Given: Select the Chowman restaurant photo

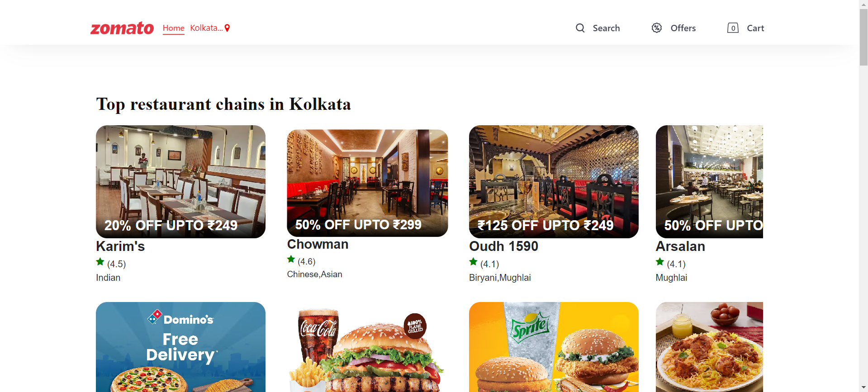Looking at the screenshot, I should pyautogui.click(x=367, y=183).
